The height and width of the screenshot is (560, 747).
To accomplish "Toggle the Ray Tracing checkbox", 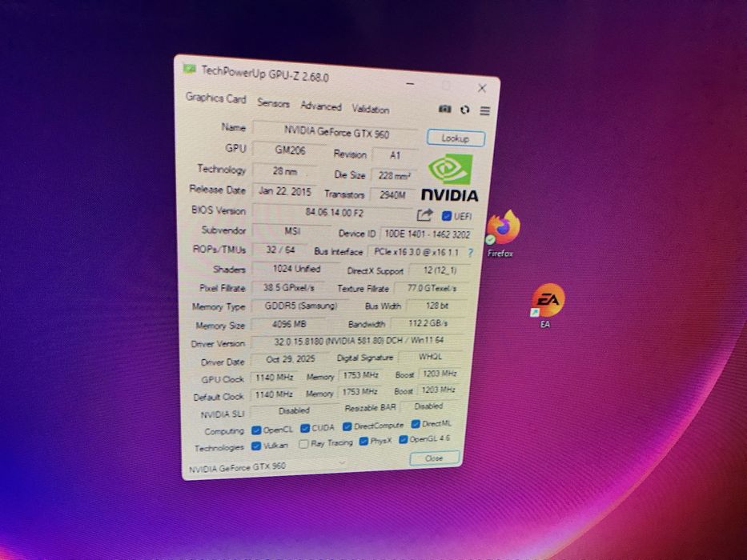I will point(303,444).
